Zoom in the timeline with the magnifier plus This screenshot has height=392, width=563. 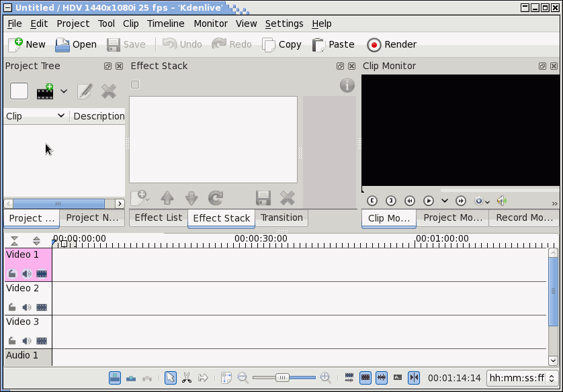(x=326, y=378)
